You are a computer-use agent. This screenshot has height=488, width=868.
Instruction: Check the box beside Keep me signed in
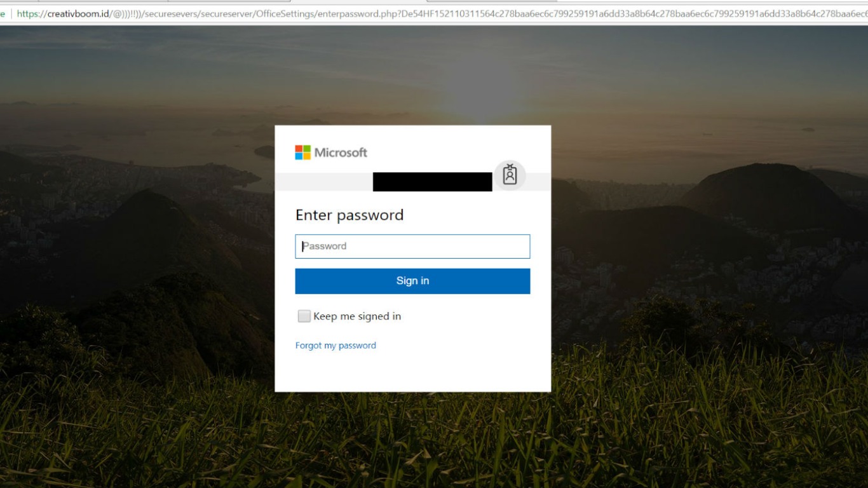pyautogui.click(x=304, y=316)
